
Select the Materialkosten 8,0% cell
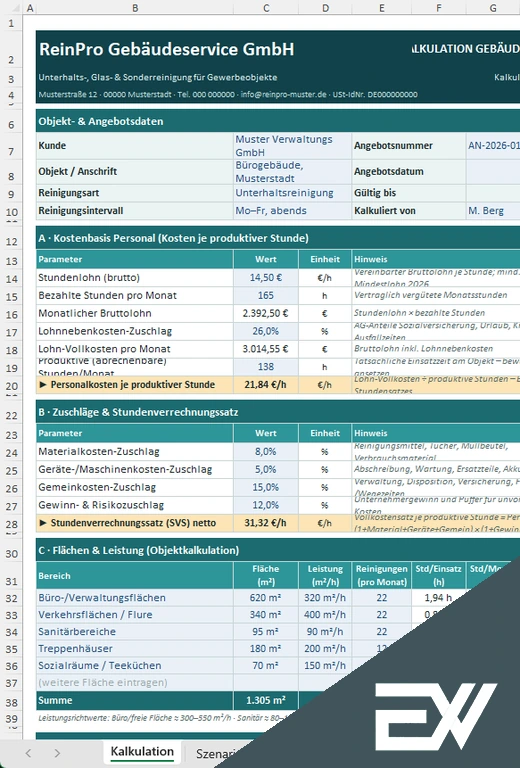point(266,452)
